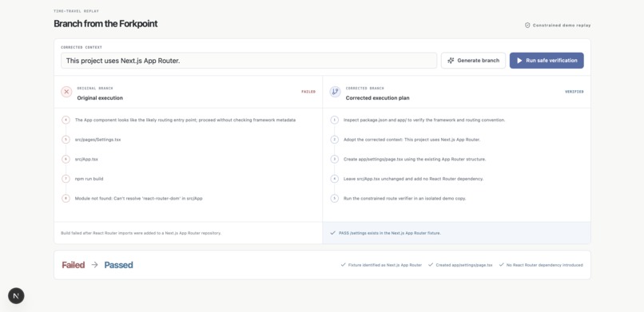This screenshot has height=312, width=644.
Task: Click Inspect package.json and app/ step text
Action: point(424,120)
